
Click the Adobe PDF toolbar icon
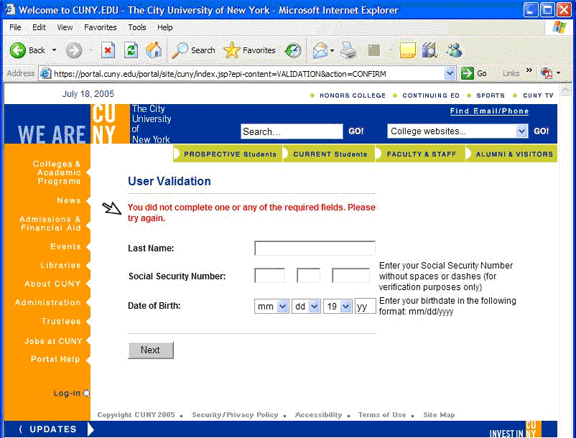point(546,73)
